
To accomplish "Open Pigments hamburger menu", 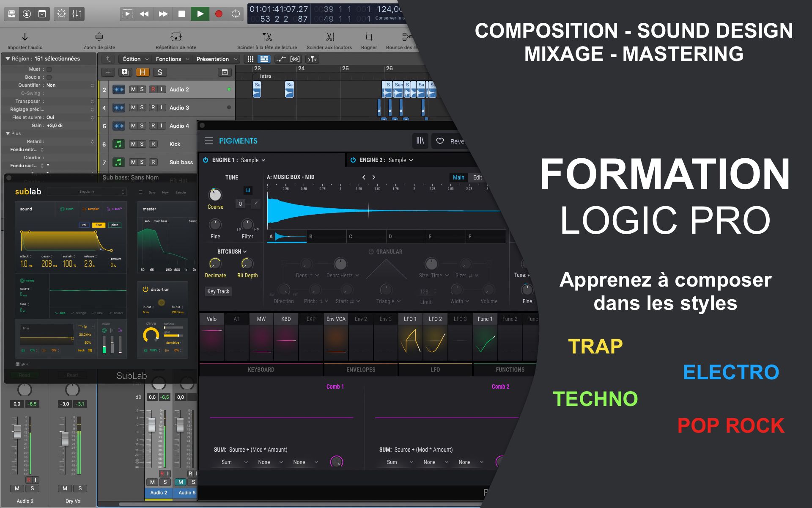I will (x=209, y=141).
